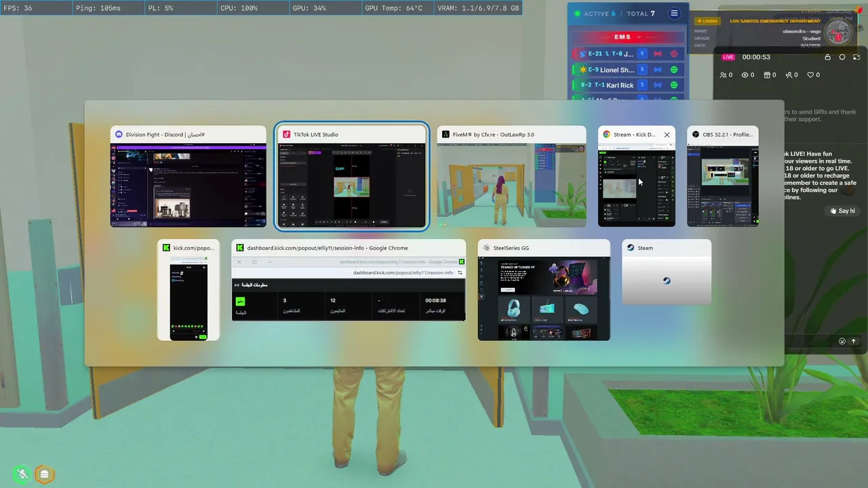868x488 pixels.
Task: Click the orange hexagon burger icon in the HUD
Action: coord(45,474)
